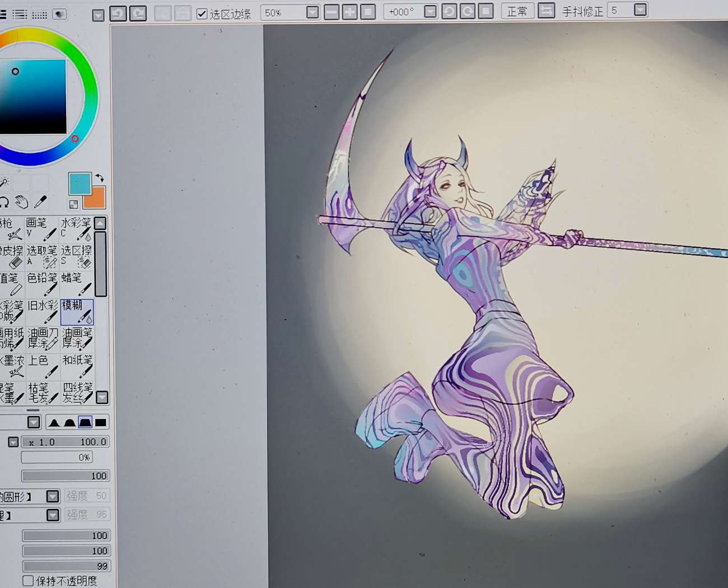Select the 选取笔 selection pen tool
The image size is (728, 588).
(42, 256)
